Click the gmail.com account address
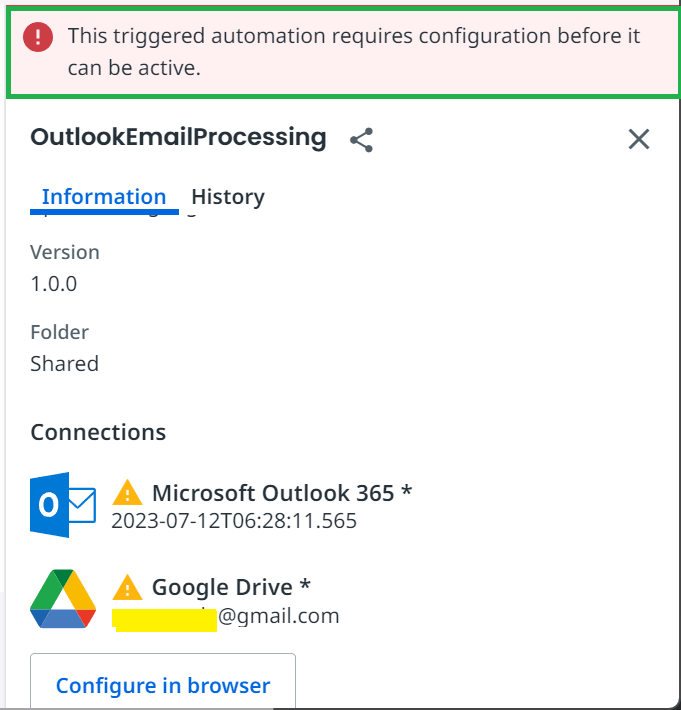Image resolution: width=681 pixels, height=710 pixels. coord(225,616)
